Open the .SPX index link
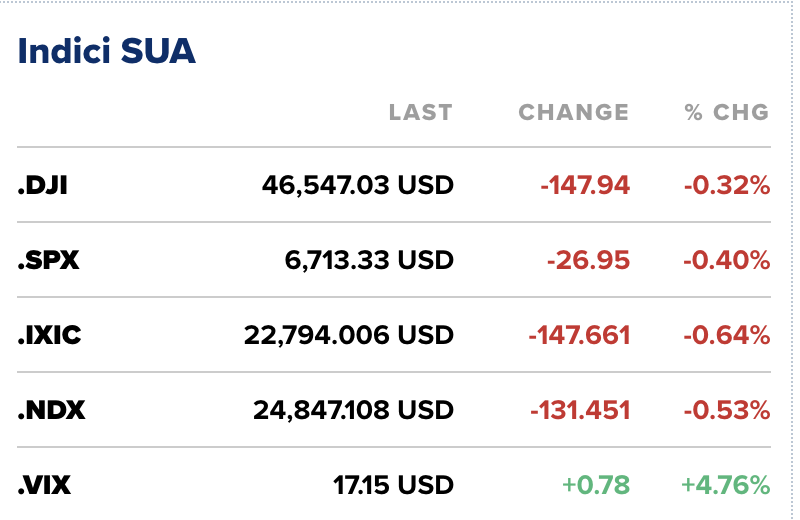 (48, 260)
